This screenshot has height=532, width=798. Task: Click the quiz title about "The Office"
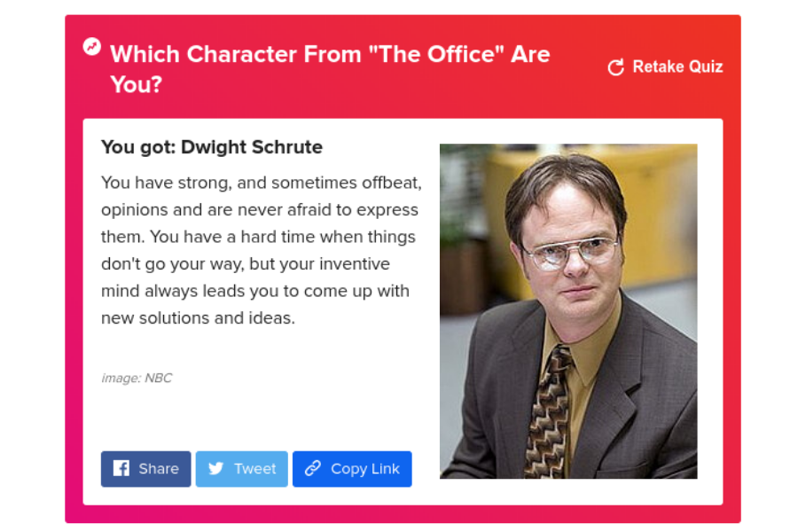pos(330,55)
